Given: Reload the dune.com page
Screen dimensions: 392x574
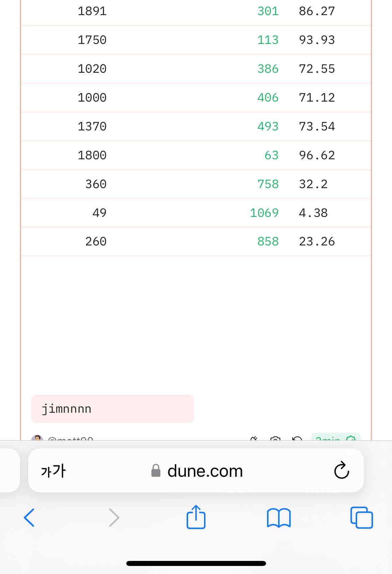Looking at the screenshot, I should coord(341,470).
